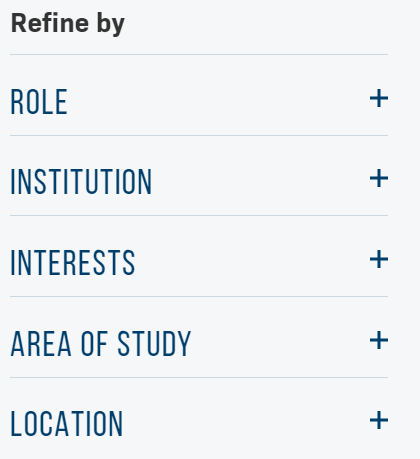
Task: Click the plus icon beside LOCATION
Action: 379,420
